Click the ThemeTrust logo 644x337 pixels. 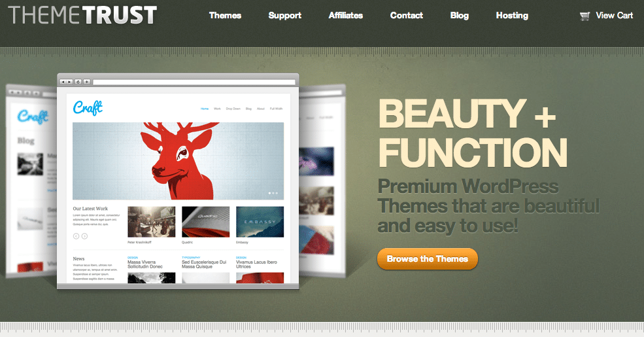82,15
